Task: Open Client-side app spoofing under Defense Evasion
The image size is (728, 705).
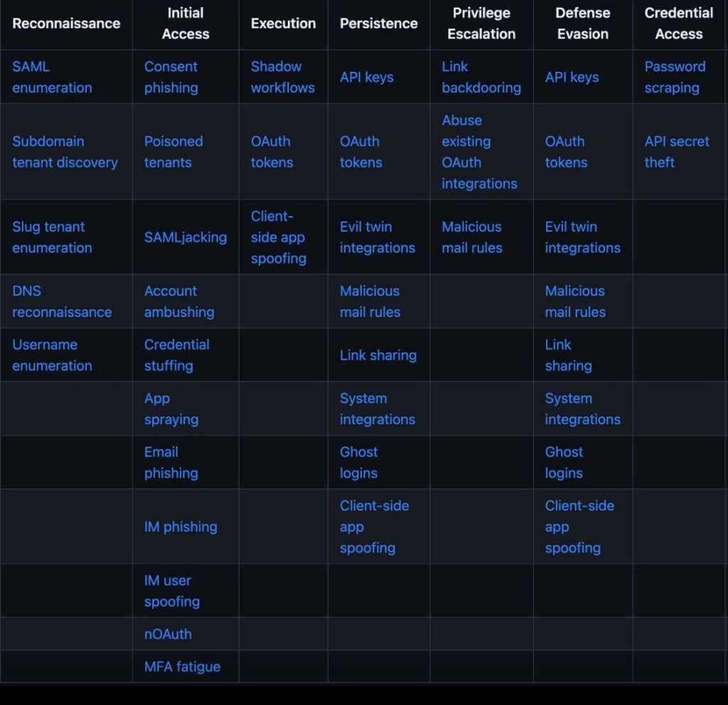Action: click(x=579, y=527)
